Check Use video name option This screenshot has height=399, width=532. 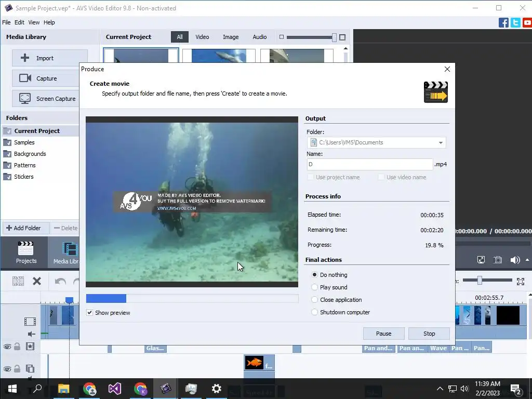tap(381, 177)
